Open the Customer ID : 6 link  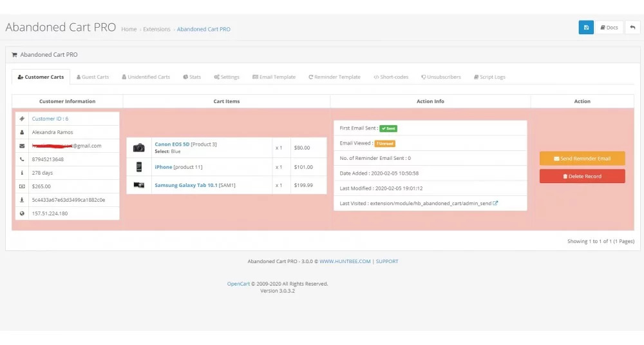click(50, 119)
